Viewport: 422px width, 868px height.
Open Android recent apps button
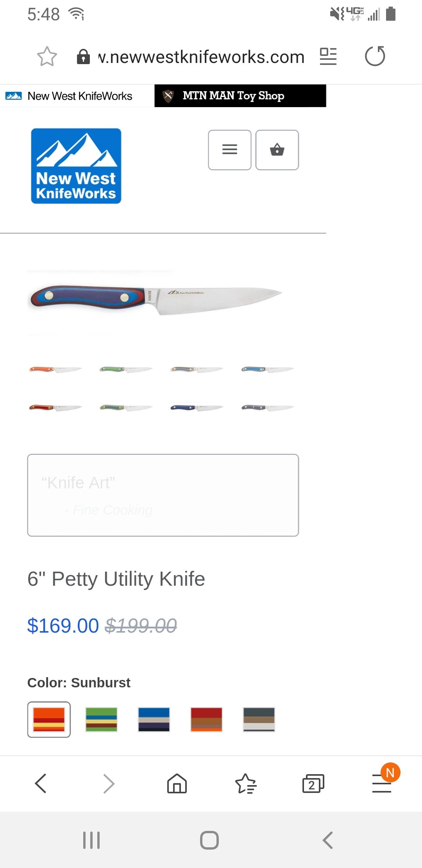tap(91, 840)
